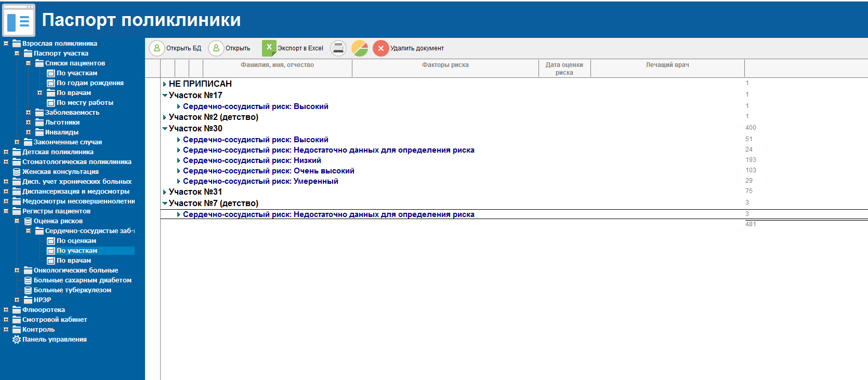Screen dimensions: 868x380
Task: Click the folder icon of Льготники
Action: click(40, 123)
